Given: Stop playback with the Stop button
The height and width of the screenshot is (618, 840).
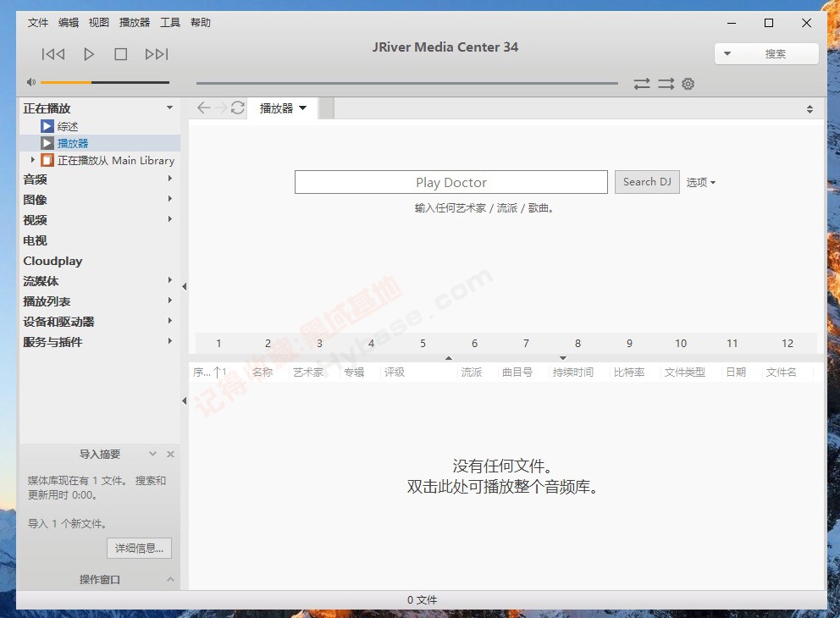Looking at the screenshot, I should 120,54.
